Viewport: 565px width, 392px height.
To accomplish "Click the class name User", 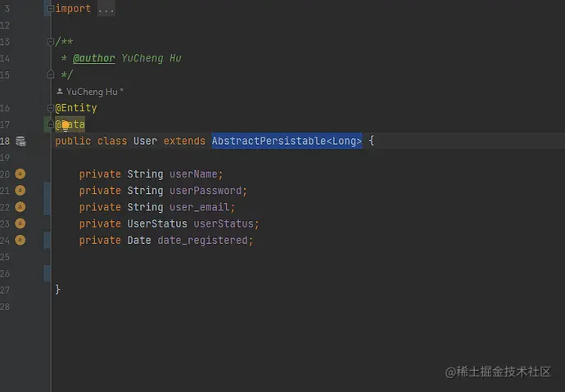I will (145, 141).
